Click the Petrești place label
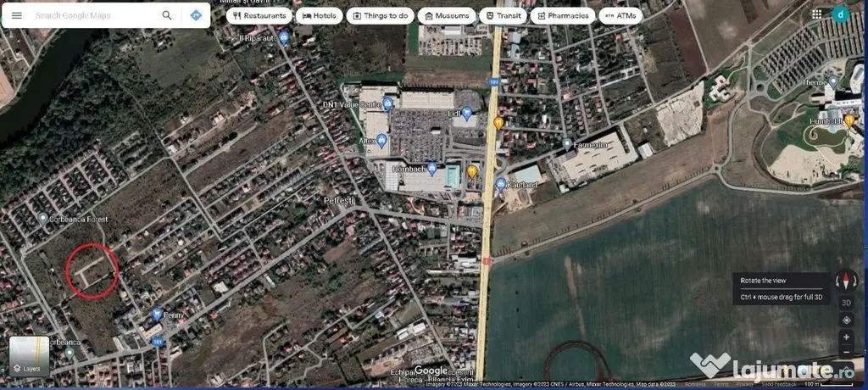Image resolution: width=868 pixels, height=390 pixels. pyautogui.click(x=339, y=199)
